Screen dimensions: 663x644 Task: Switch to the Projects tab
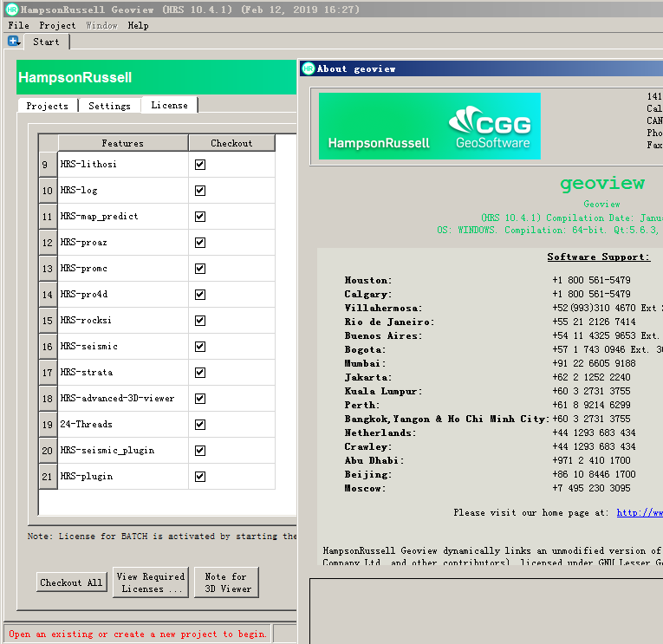point(48,106)
